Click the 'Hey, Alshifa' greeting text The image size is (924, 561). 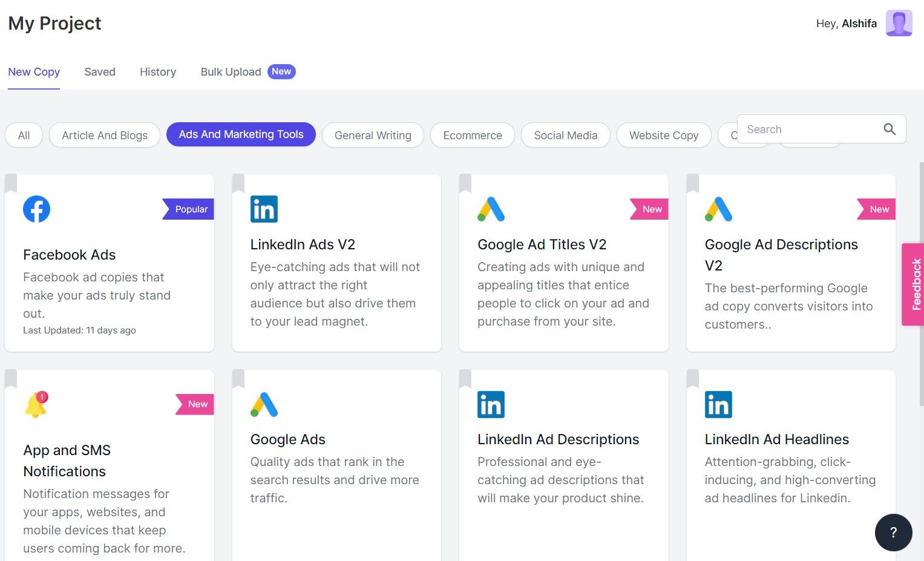pyautogui.click(x=846, y=24)
